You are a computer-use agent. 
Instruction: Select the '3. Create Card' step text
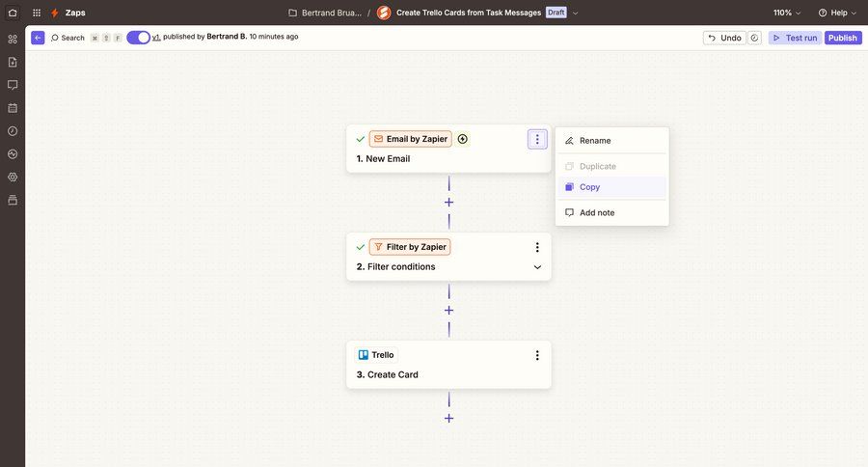tap(387, 375)
